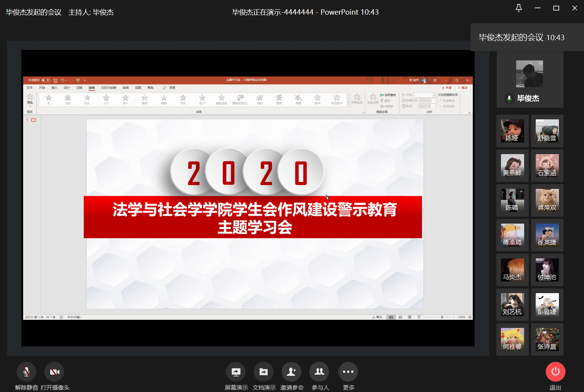Image resolution: width=584 pixels, height=392 pixels.
Task: Open 文档演示 document sharing
Action: pyautogui.click(x=263, y=372)
